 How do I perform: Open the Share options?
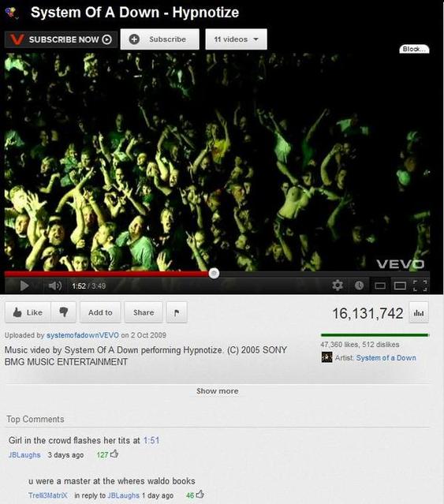(144, 312)
